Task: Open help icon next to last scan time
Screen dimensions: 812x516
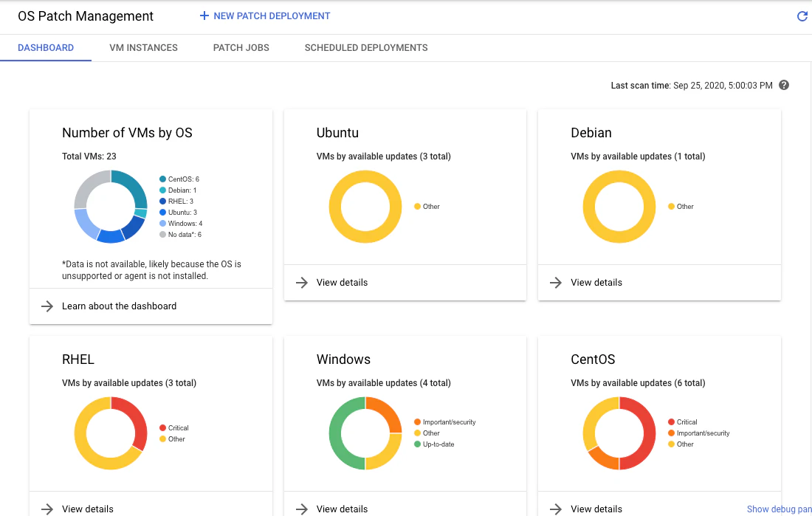Action: (784, 86)
